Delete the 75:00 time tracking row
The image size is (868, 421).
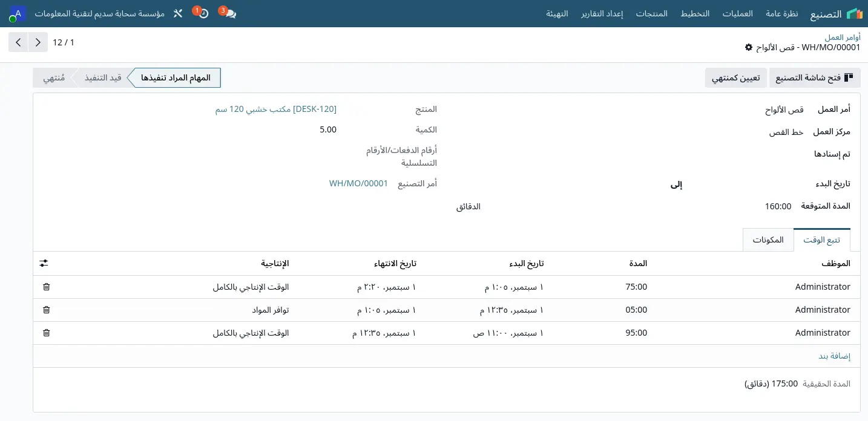(x=47, y=287)
